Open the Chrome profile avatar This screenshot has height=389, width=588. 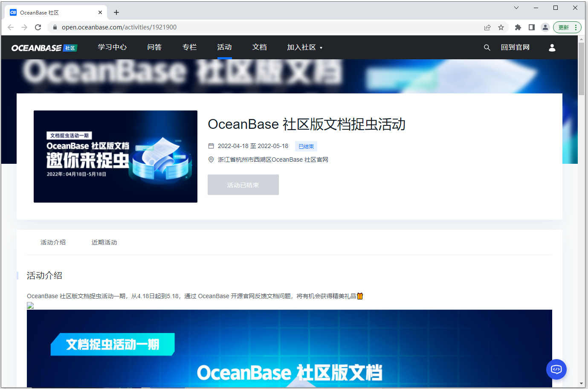[x=545, y=27]
